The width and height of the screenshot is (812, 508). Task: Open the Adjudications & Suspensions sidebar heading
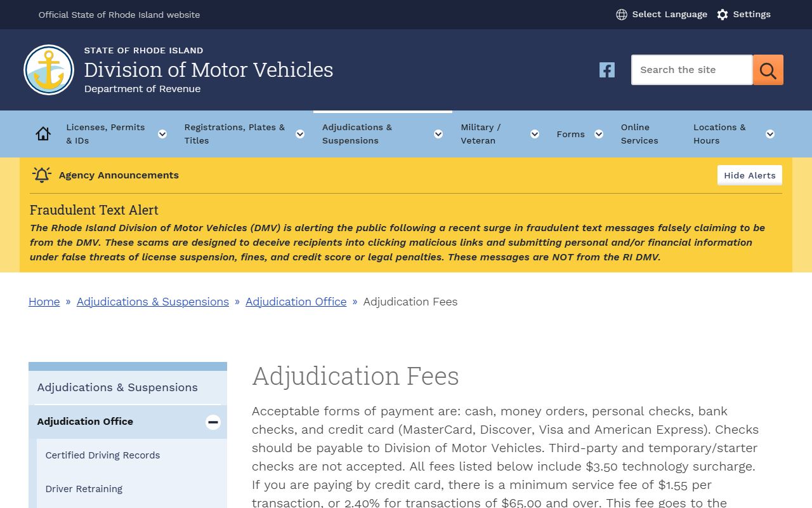coord(117,387)
